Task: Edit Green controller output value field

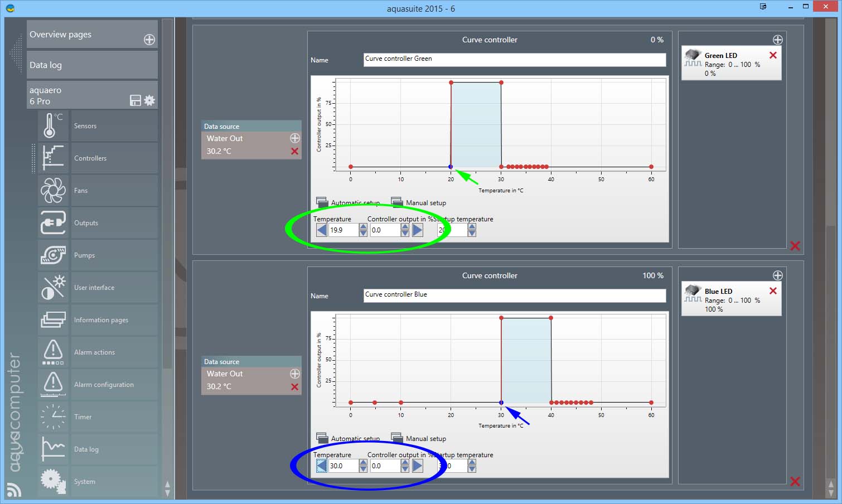Action: [x=385, y=230]
